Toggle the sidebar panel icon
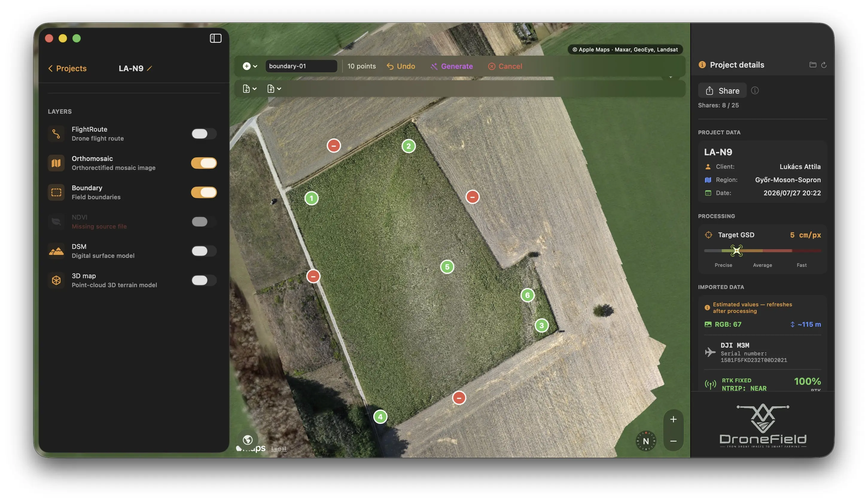The width and height of the screenshot is (868, 502). [216, 38]
